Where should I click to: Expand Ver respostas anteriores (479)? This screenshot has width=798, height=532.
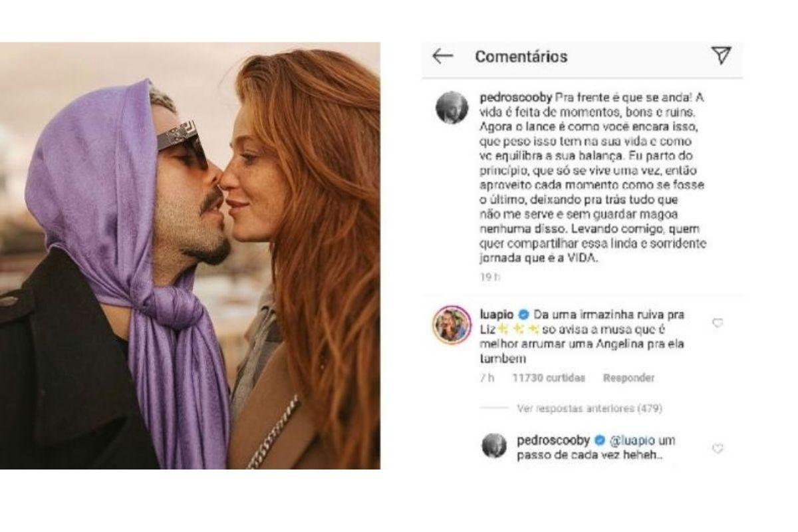coord(589,408)
